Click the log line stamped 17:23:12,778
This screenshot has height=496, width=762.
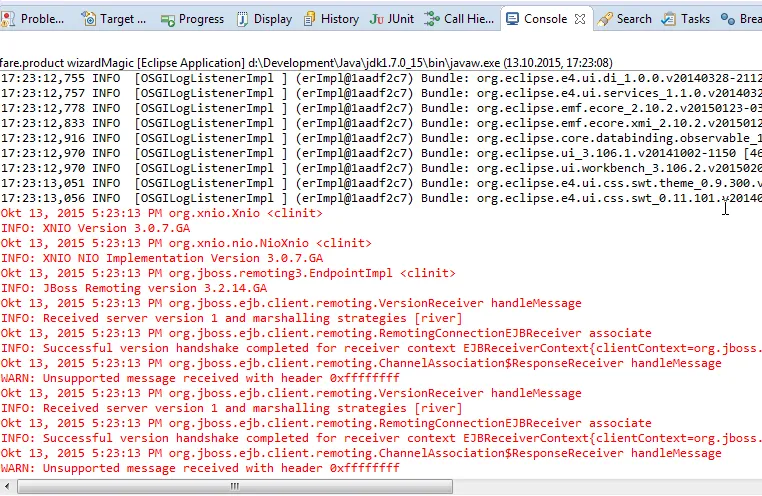coord(381,108)
